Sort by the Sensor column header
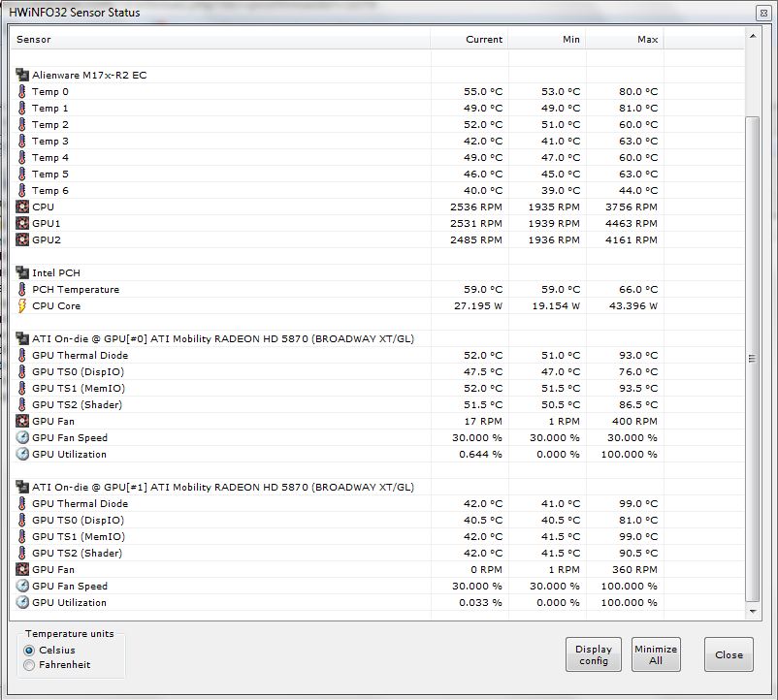This screenshot has width=778, height=700. pyautogui.click(x=220, y=39)
